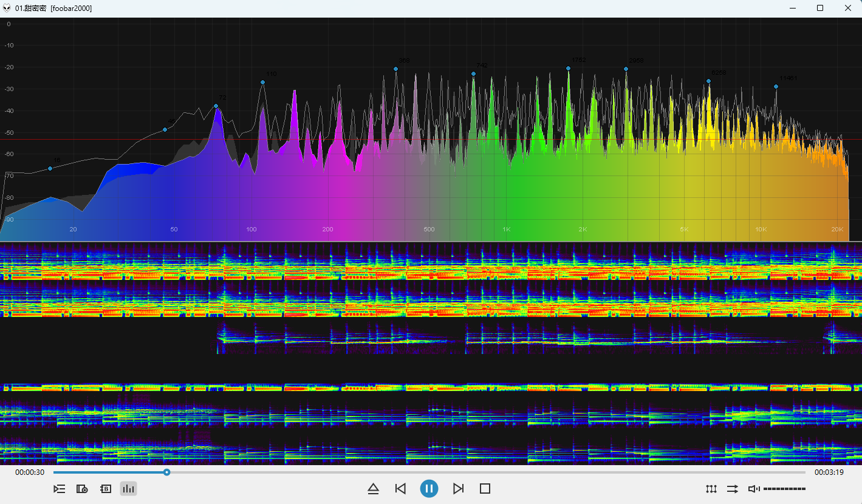Screen dimensions: 862x504
Task: Toggle the spectrum visualization view
Action: tap(128, 489)
